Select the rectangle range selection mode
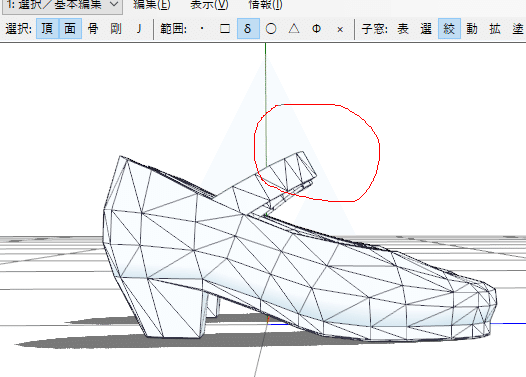526x377 pixels. coord(225,29)
